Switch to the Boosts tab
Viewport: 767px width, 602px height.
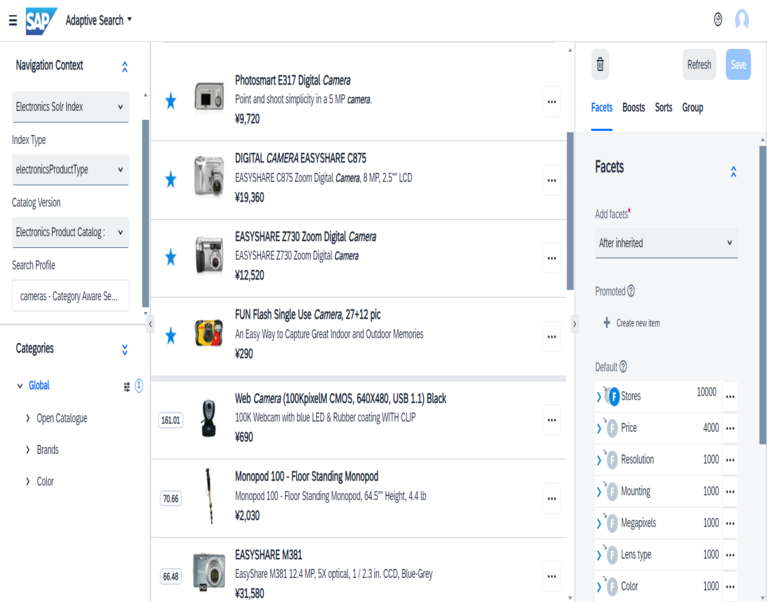633,108
